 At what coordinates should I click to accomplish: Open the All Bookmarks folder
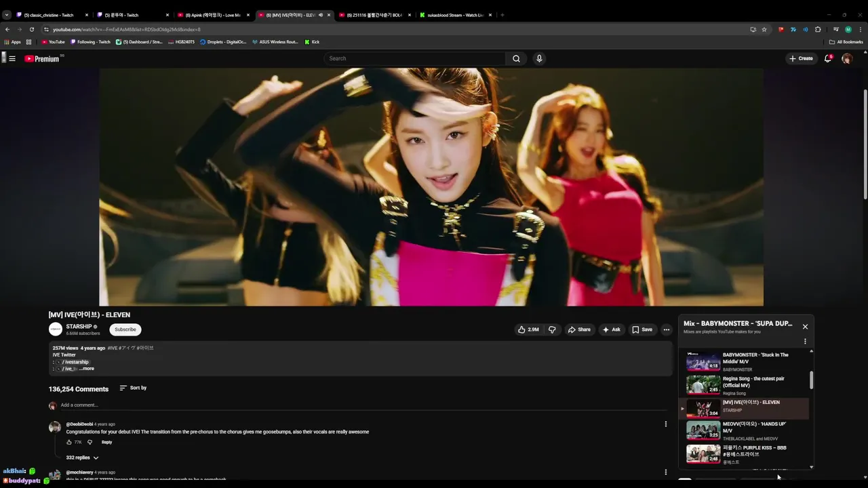point(846,42)
